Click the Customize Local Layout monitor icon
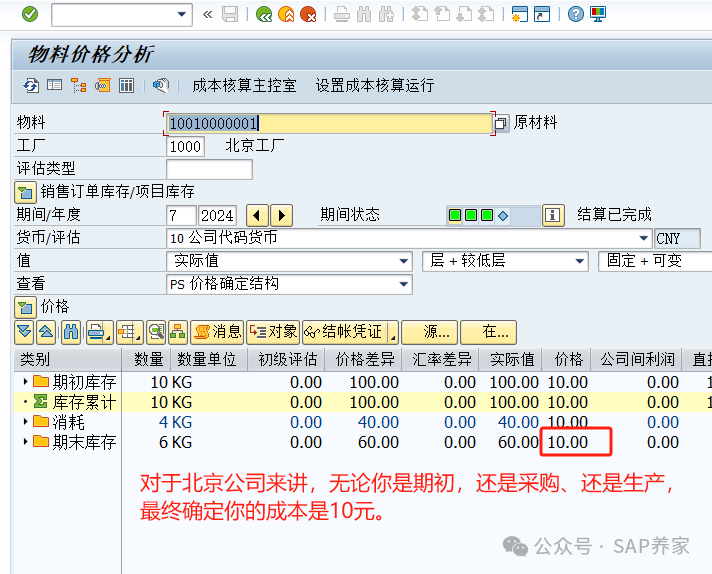Screen dimensions: 712x574 598,15
